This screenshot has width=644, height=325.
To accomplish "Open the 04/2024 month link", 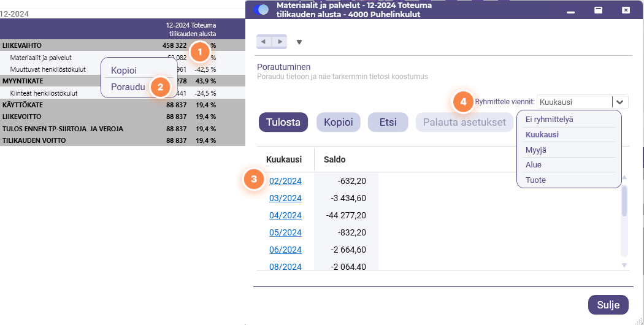I will 285,215.
